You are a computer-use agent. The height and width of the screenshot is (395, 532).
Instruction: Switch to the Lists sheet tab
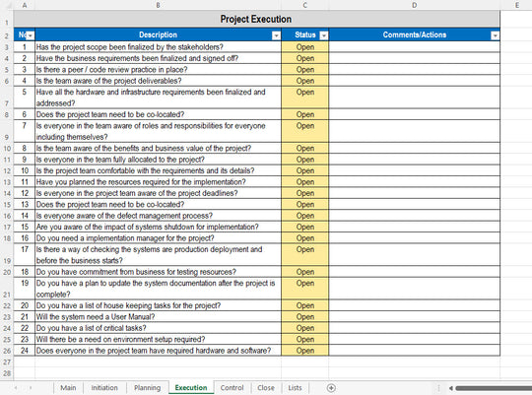coord(295,387)
